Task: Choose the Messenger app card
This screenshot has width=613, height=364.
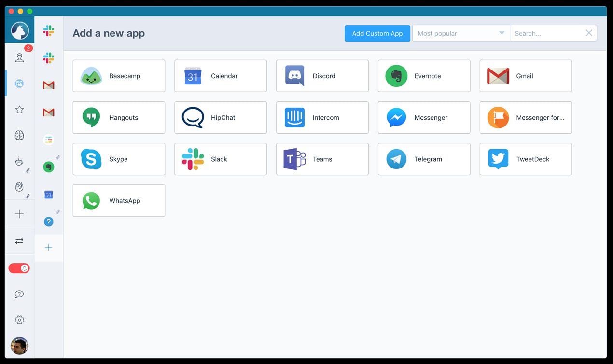Action: (x=424, y=117)
